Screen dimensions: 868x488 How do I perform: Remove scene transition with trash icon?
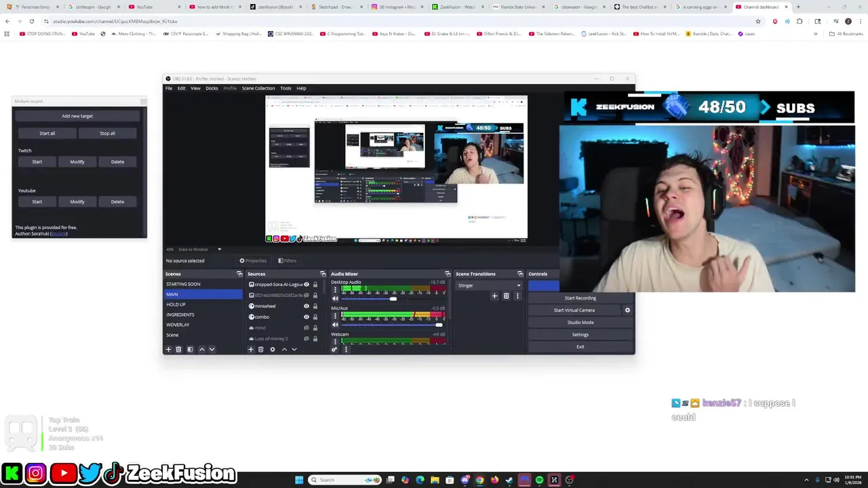click(506, 296)
